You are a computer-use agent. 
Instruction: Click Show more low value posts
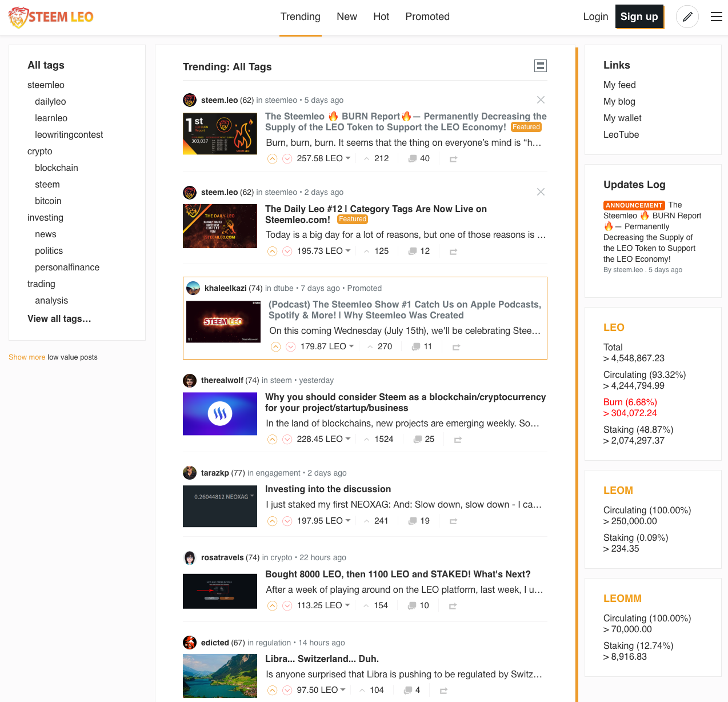[x=27, y=357]
